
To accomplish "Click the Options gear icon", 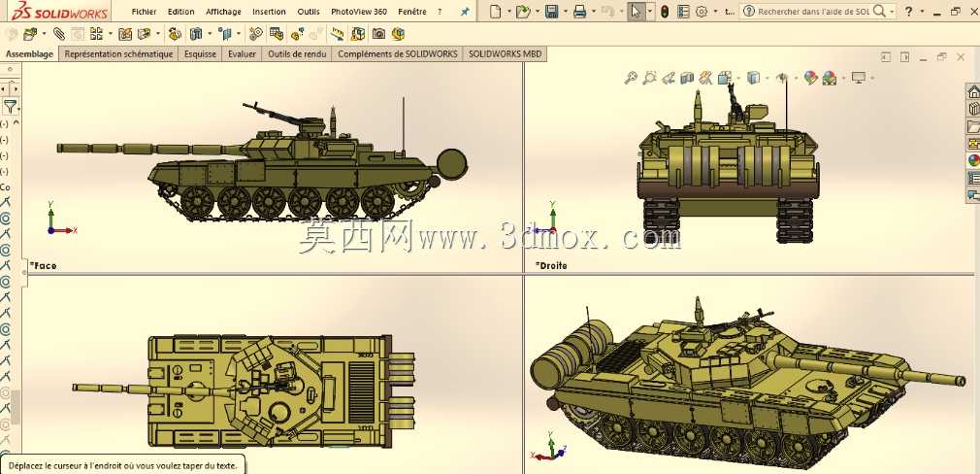I will [x=702, y=12].
